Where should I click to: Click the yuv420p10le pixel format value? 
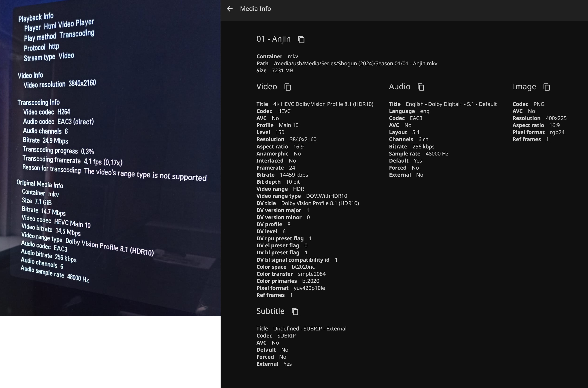(309, 288)
